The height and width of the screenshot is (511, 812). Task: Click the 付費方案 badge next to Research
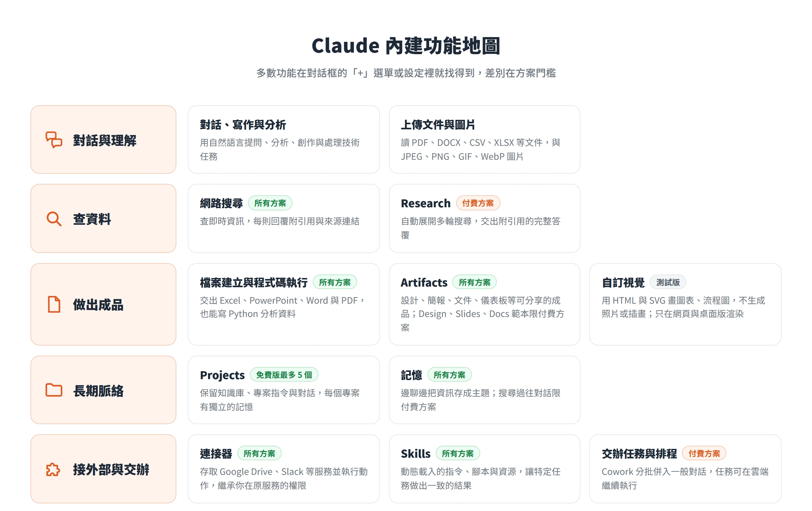pos(478,203)
